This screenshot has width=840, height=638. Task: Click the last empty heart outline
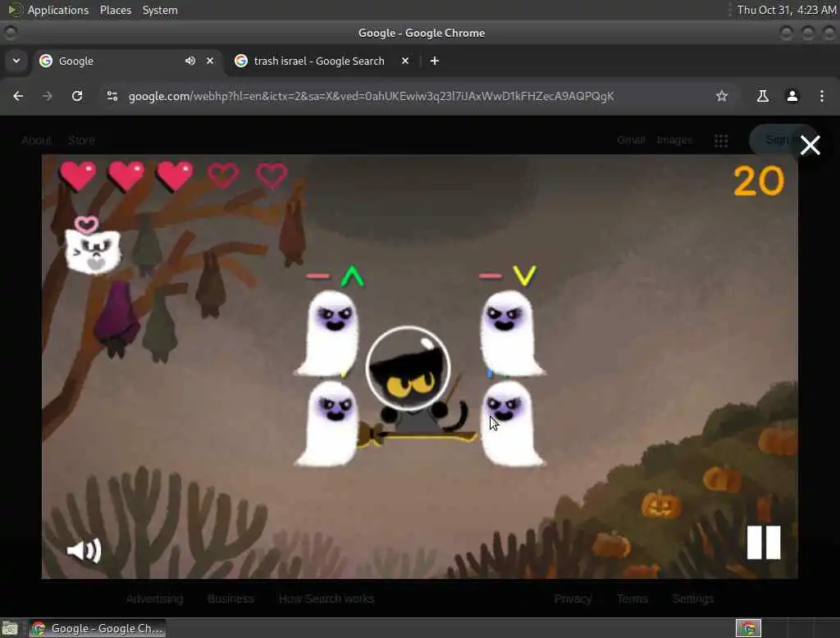[x=272, y=175]
